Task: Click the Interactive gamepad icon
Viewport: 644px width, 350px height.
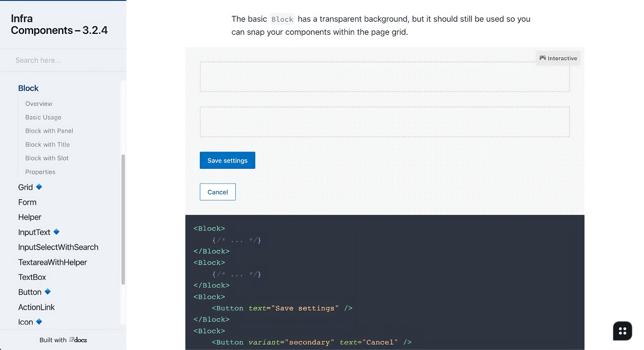Action: 542,58
